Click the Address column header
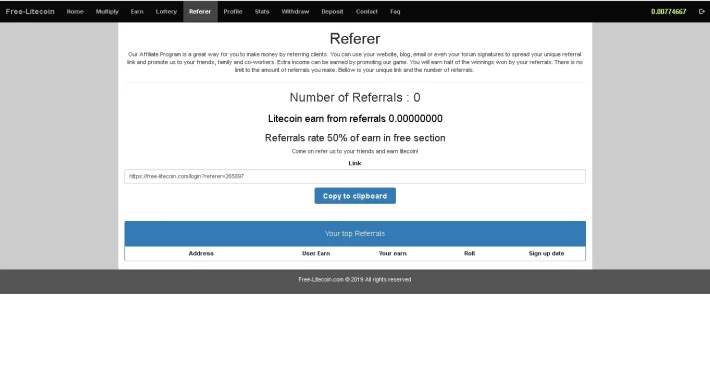The width and height of the screenshot is (710, 369). (x=201, y=254)
